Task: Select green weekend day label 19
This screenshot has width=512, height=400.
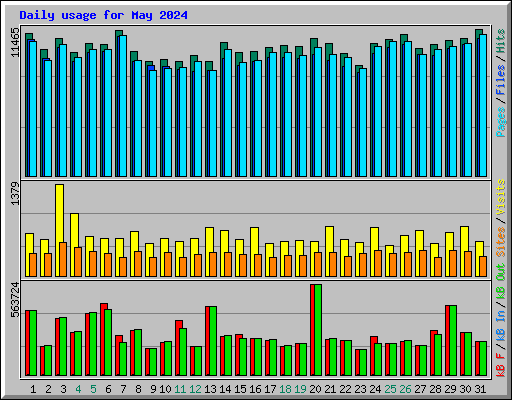Action: (300, 389)
